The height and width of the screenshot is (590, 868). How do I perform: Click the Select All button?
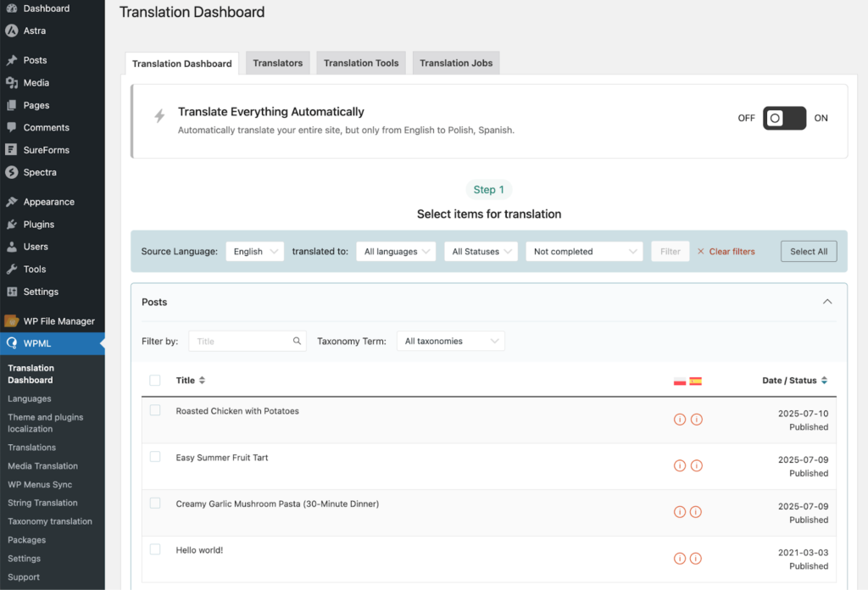tap(808, 252)
